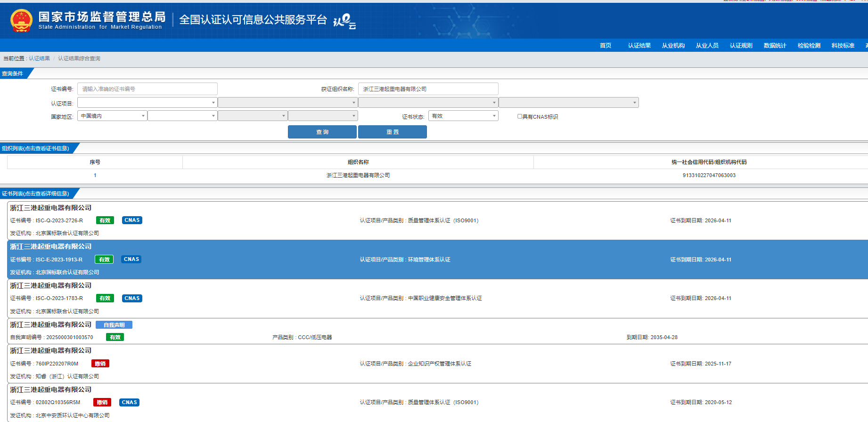Click the CNAS badge on highlighted ISC-E-2023-1913-R row

click(x=131, y=260)
